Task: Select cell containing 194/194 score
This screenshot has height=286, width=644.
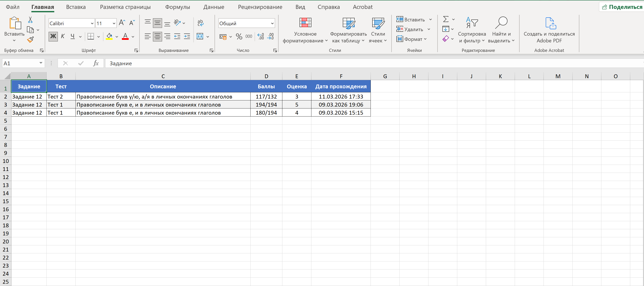Action: click(266, 105)
